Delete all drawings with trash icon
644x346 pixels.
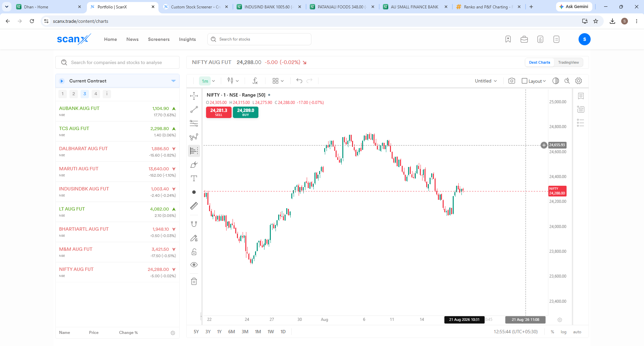194,281
